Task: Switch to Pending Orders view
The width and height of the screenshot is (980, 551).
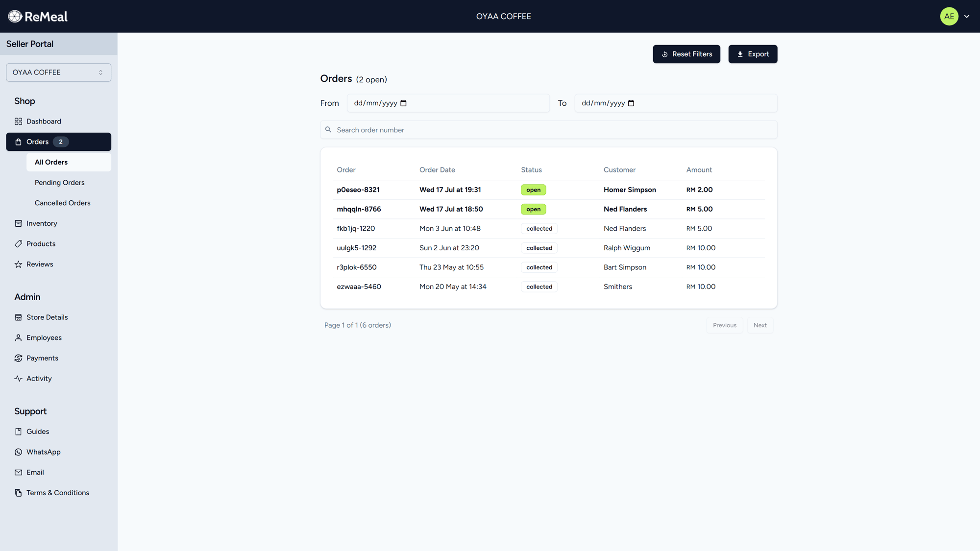Action: coord(59,183)
